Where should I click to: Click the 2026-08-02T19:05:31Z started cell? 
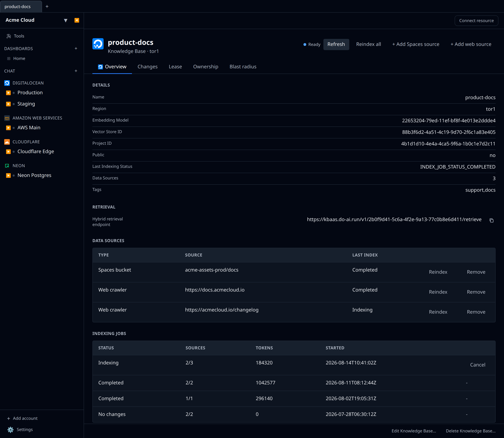[x=351, y=398]
